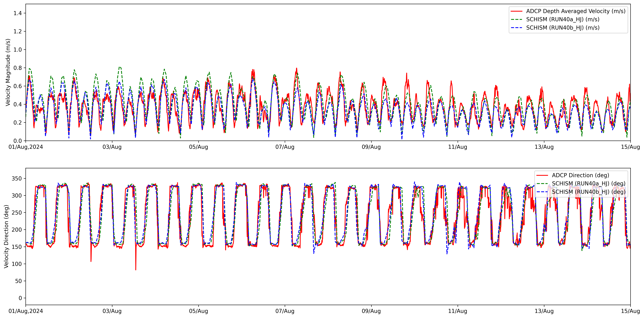The height and width of the screenshot is (318, 644).
Task: Click the 11/Aug tick label on bottom chart
Action: (x=457, y=311)
